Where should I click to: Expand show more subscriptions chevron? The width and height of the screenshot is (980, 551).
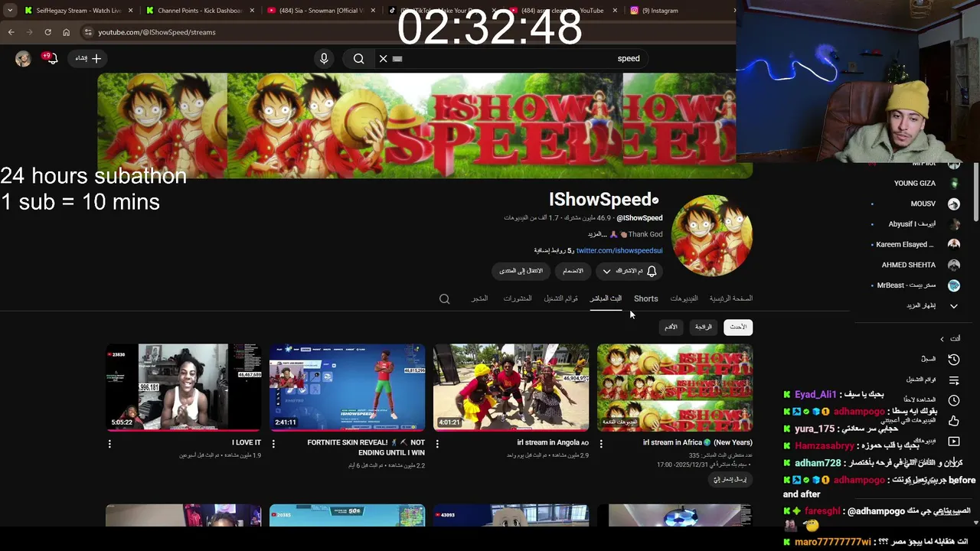coord(954,306)
